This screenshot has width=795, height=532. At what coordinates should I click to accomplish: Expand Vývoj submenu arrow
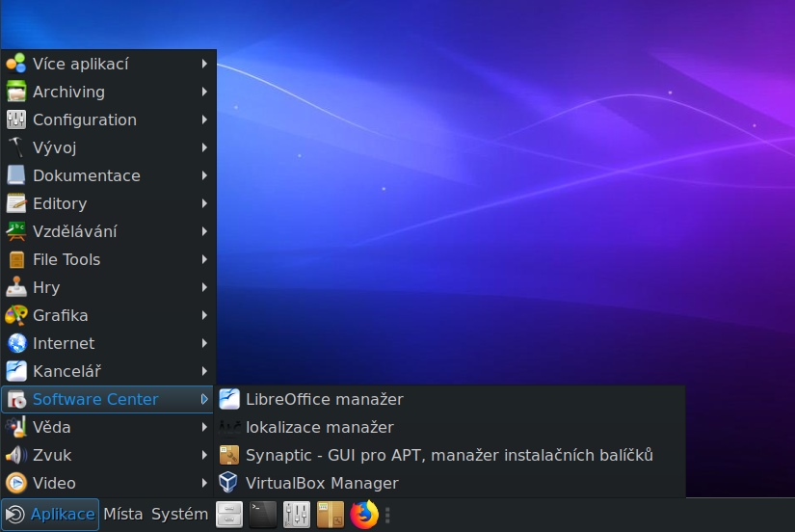click(204, 147)
